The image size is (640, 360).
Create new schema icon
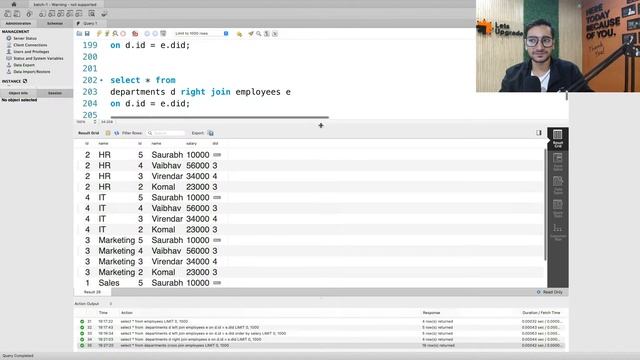click(42, 14)
